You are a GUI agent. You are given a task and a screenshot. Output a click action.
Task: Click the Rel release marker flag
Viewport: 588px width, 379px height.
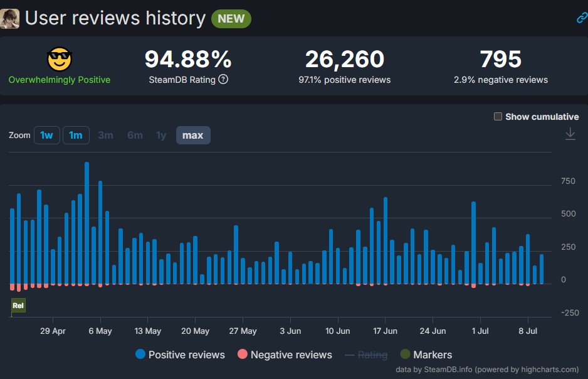18,306
